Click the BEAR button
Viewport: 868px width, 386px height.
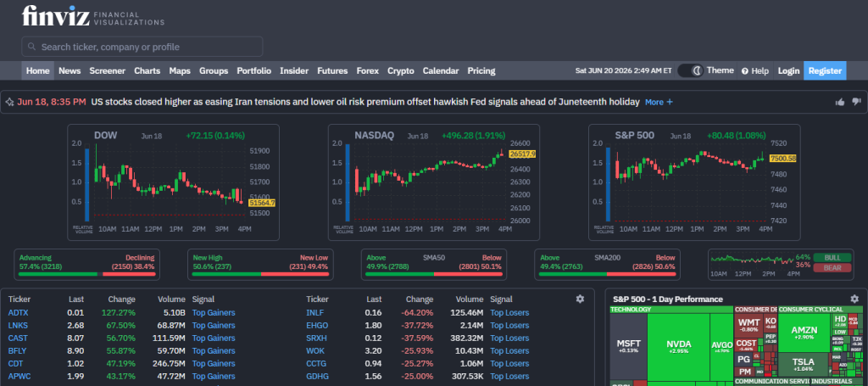tap(832, 268)
